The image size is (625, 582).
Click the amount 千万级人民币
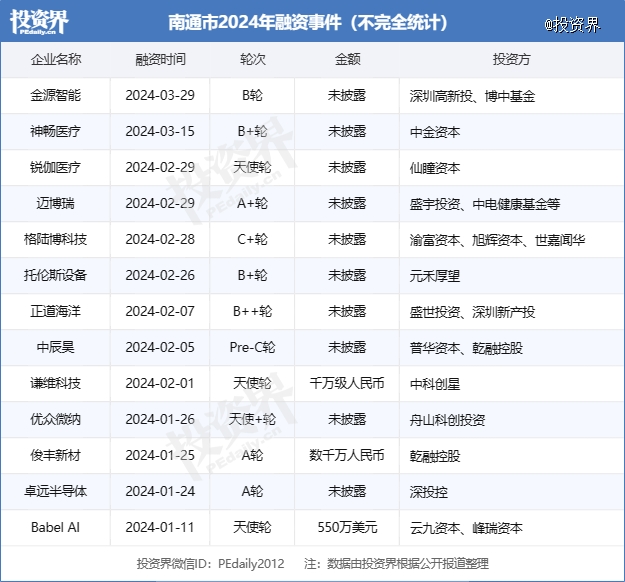pos(347,383)
